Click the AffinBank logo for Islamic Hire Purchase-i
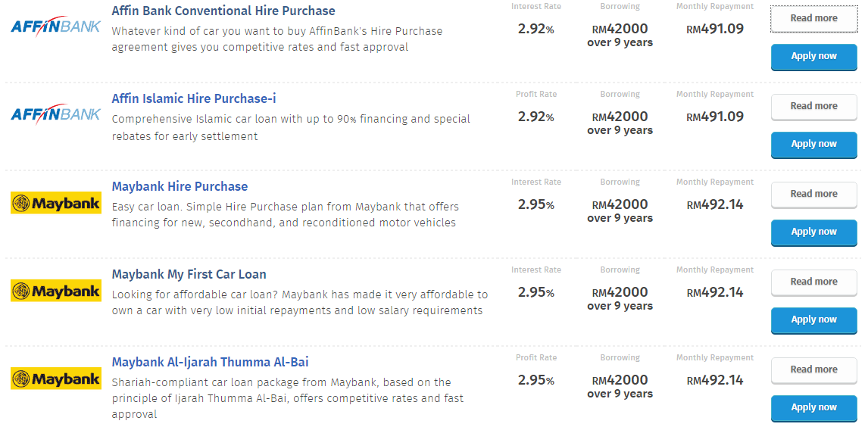The image size is (868, 427). click(x=56, y=114)
